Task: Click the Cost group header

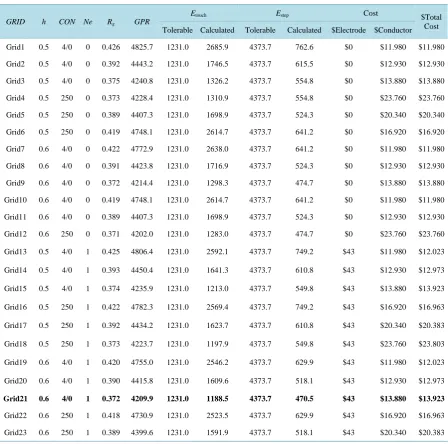Action: (x=370, y=13)
